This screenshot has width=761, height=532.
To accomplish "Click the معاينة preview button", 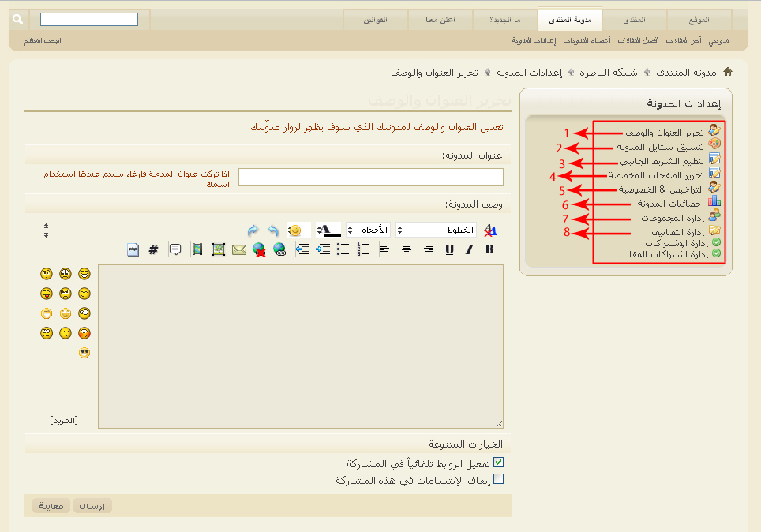I will click(51, 506).
